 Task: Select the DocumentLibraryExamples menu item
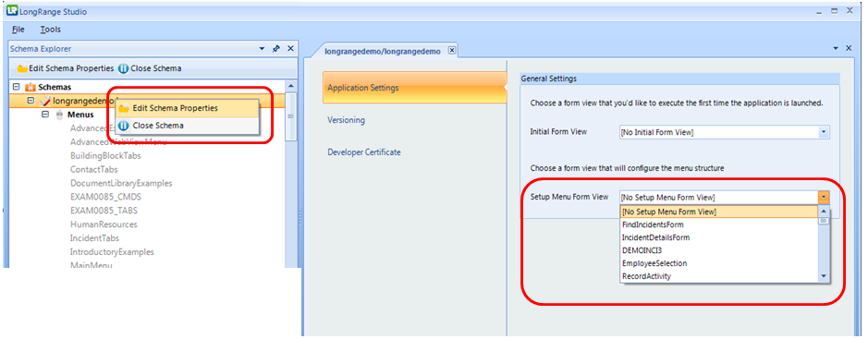point(121,183)
